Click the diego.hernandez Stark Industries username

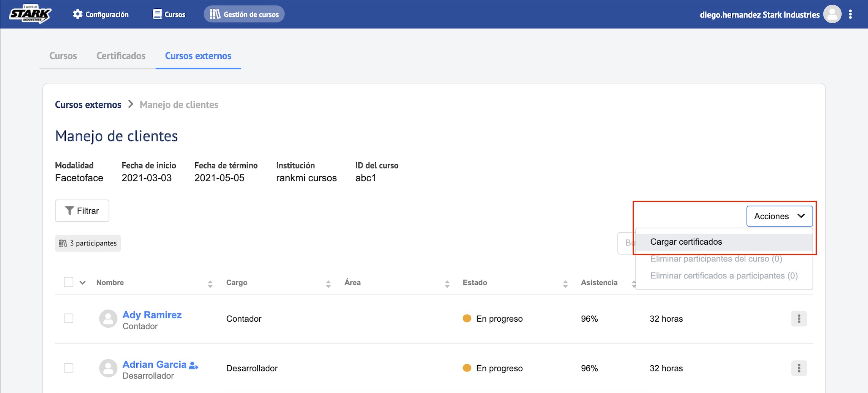759,15
